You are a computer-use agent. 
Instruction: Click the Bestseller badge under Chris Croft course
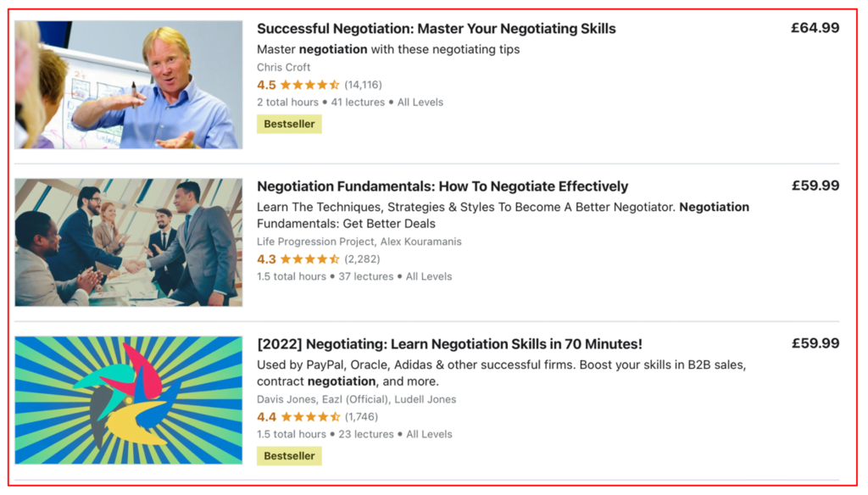289,124
